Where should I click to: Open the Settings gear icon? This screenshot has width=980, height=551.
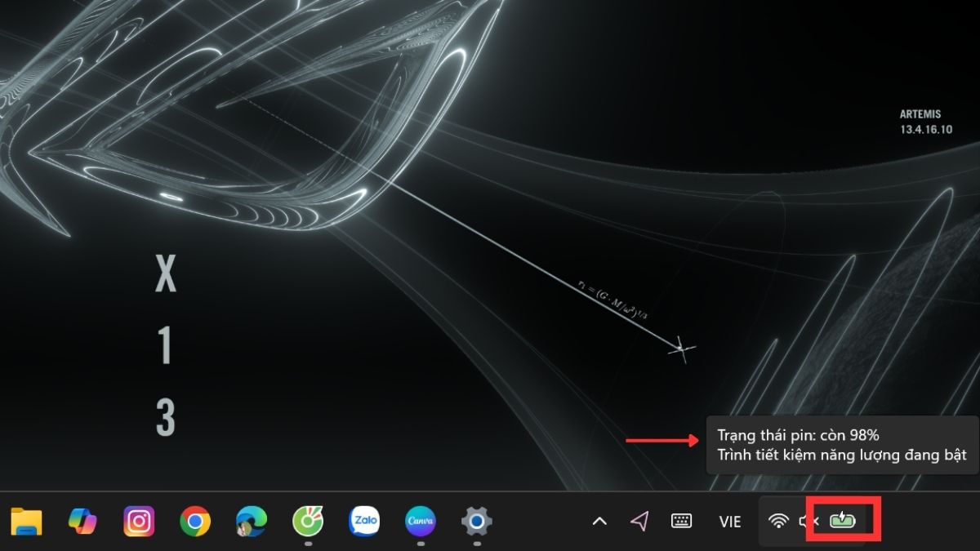point(477,521)
